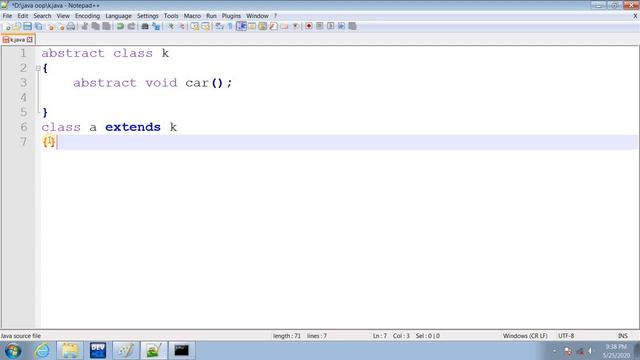This screenshot has width=640, height=360.
Task: Open the Tools menu
Action: tap(171, 16)
